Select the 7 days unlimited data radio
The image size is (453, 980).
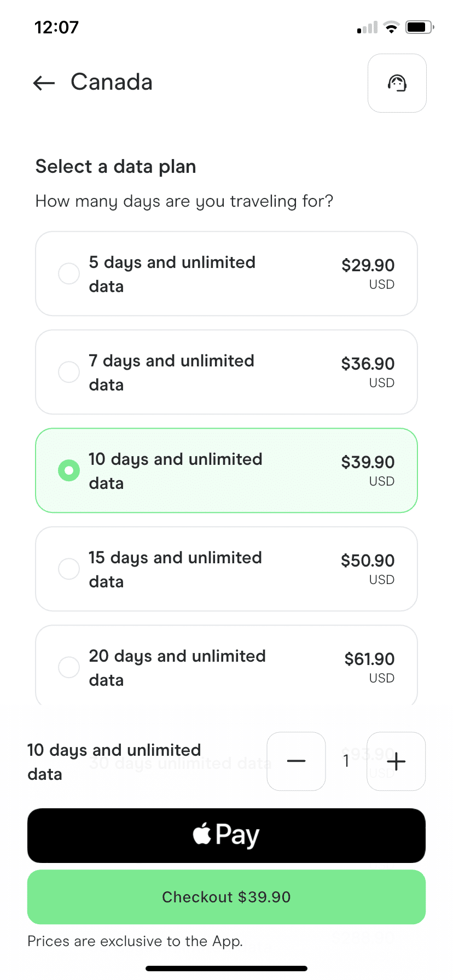click(69, 372)
